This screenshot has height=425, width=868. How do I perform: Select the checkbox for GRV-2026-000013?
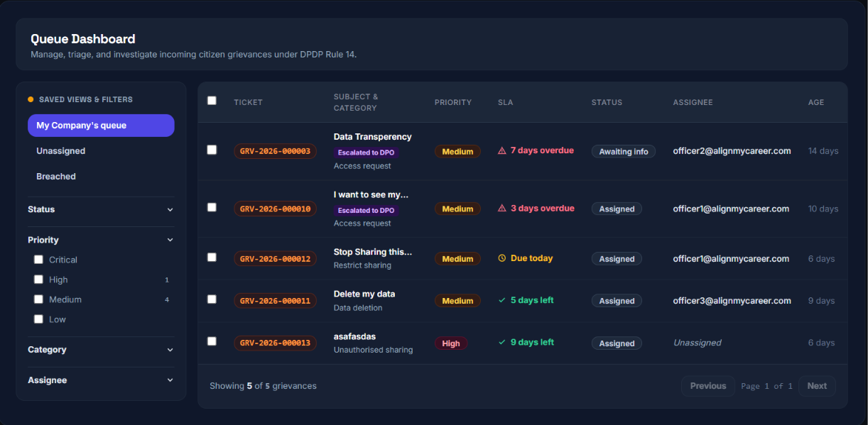pyautogui.click(x=212, y=341)
